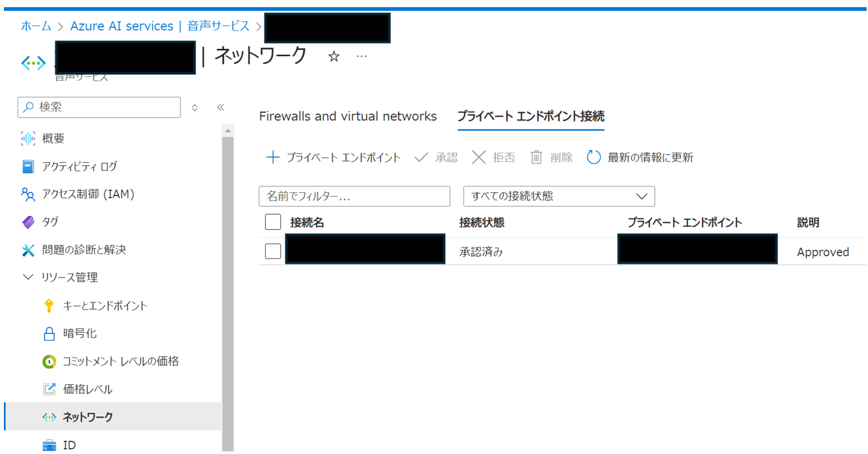
Task: Collapse the sidebar with the double chevron
Action: click(x=220, y=107)
